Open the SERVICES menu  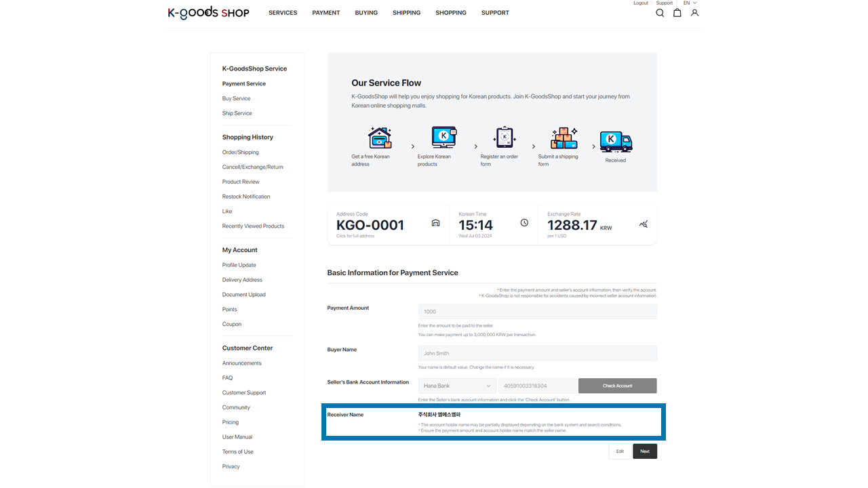[x=283, y=13]
